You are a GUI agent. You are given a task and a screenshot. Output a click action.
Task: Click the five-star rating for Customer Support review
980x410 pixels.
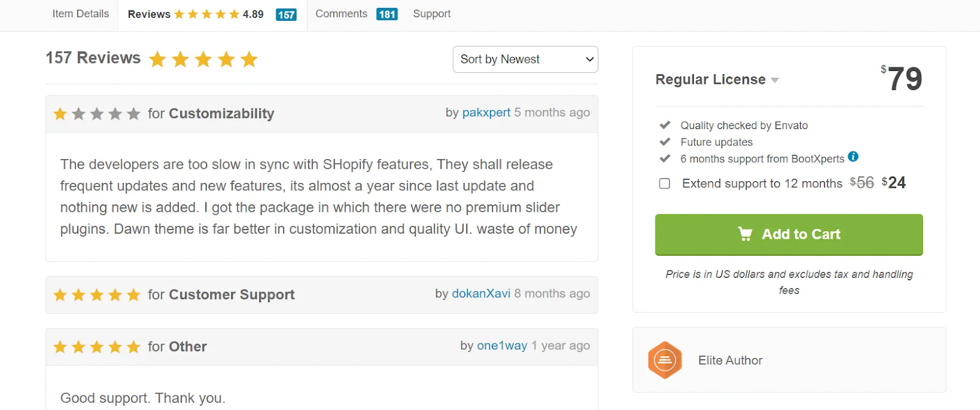click(97, 295)
